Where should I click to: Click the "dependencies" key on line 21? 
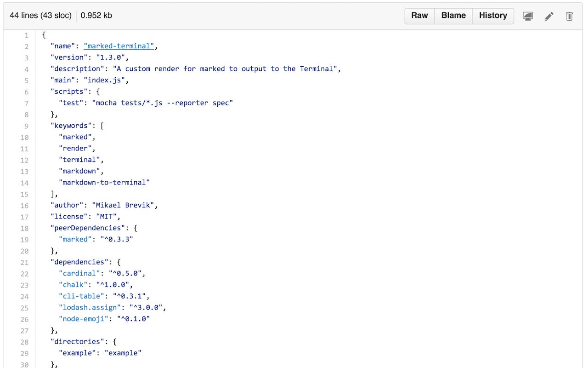click(x=79, y=262)
